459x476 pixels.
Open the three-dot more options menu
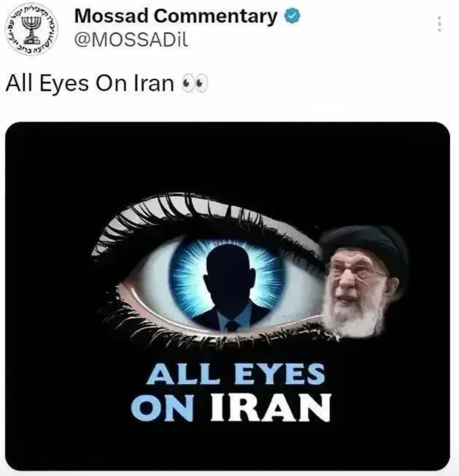440,24
